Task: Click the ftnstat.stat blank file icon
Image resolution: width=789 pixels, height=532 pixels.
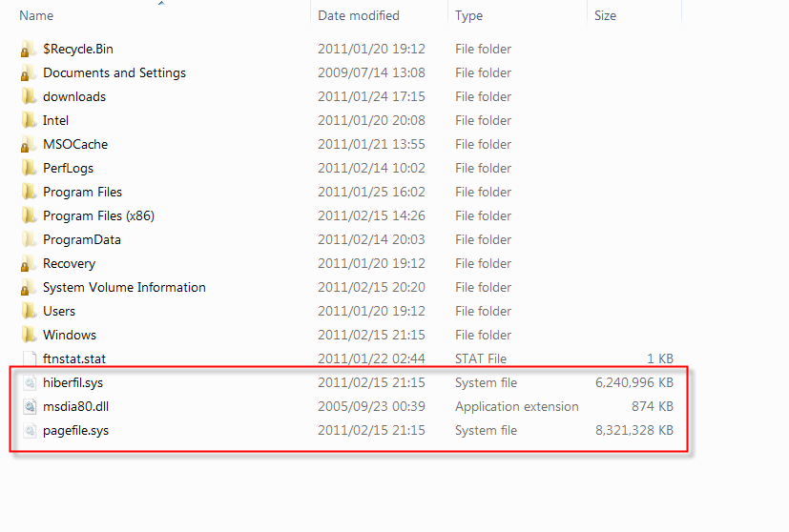Action: pos(30,358)
